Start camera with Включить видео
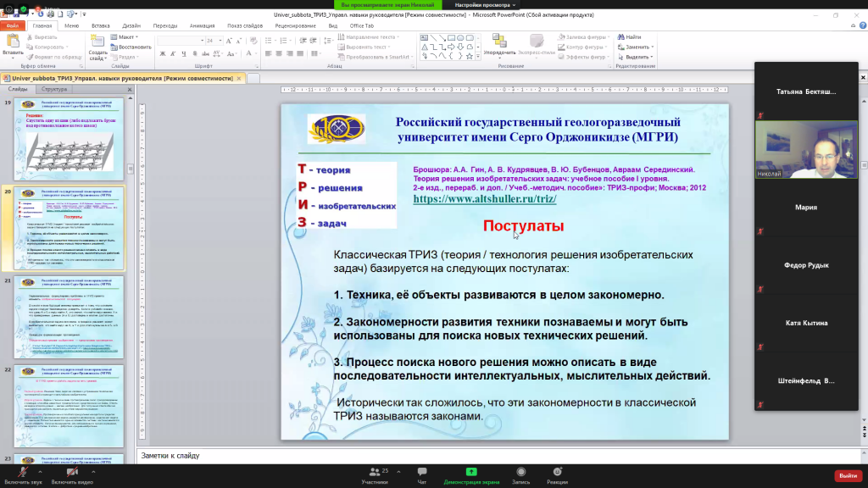This screenshot has width=868, height=488. (72, 476)
